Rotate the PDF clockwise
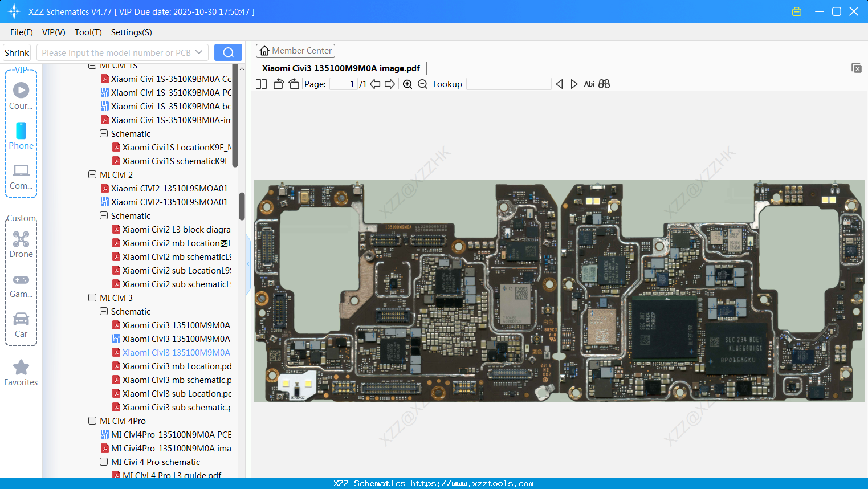This screenshot has width=868, height=489. click(293, 83)
